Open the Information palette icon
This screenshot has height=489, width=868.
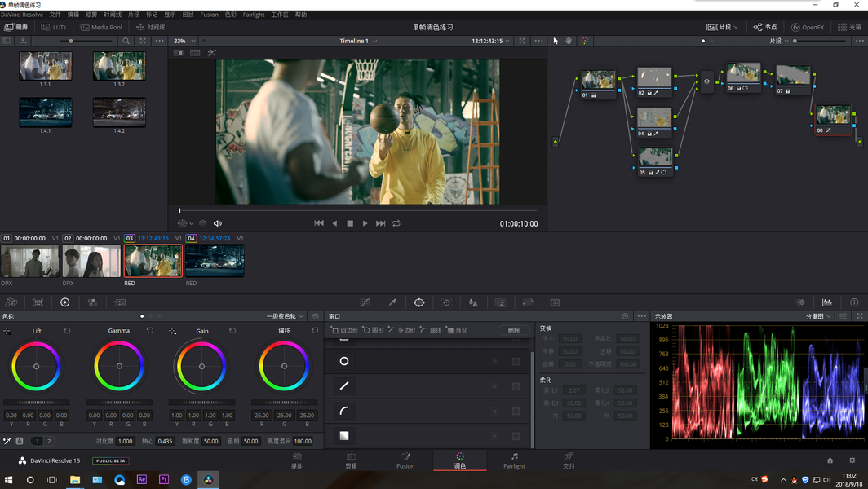pos(854,302)
